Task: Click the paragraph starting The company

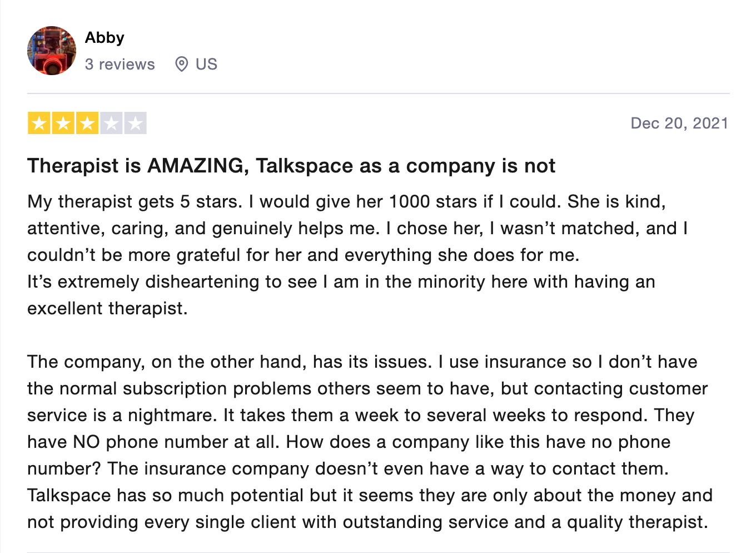Action: tap(370, 442)
